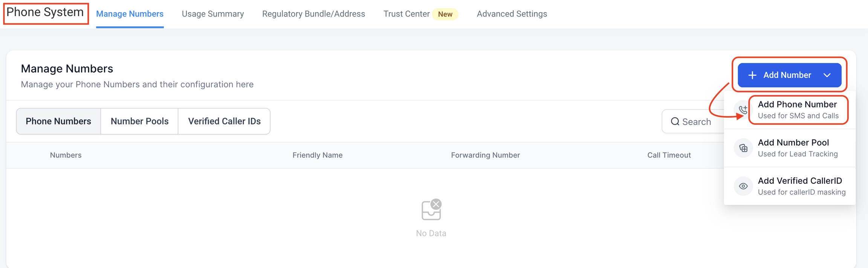Click the plus icon on Add Number

[x=752, y=75]
